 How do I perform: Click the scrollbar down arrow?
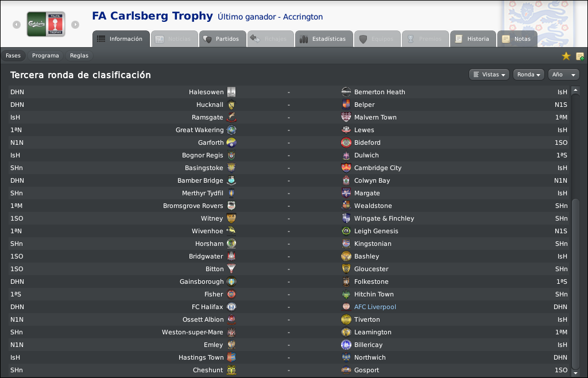575,373
